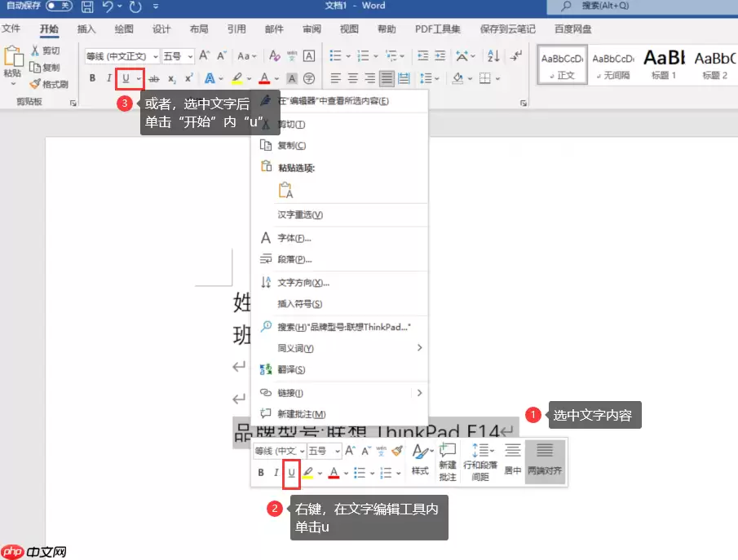The width and height of the screenshot is (738, 560).
Task: Toggle Subscript in the ribbon
Action: point(172,78)
